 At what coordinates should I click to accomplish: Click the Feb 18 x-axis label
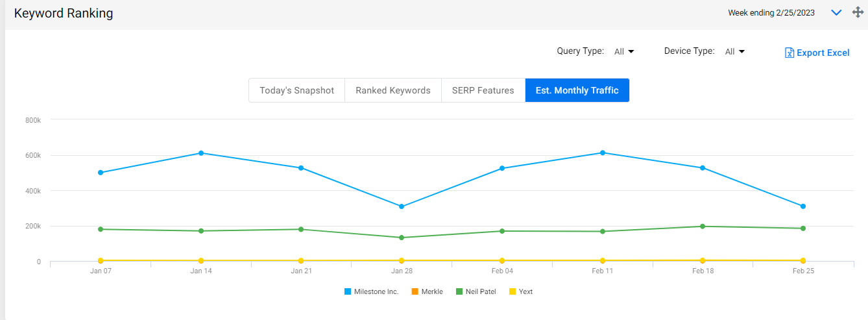703,271
